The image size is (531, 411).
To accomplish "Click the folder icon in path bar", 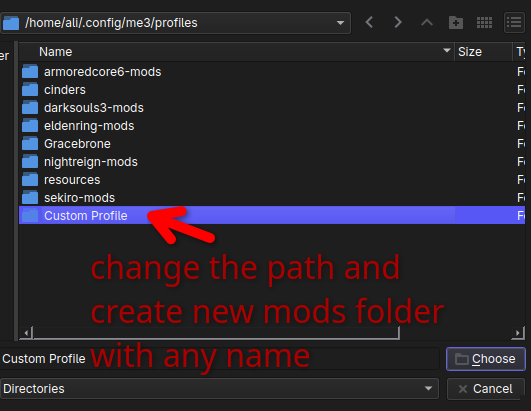I will click(x=11, y=23).
